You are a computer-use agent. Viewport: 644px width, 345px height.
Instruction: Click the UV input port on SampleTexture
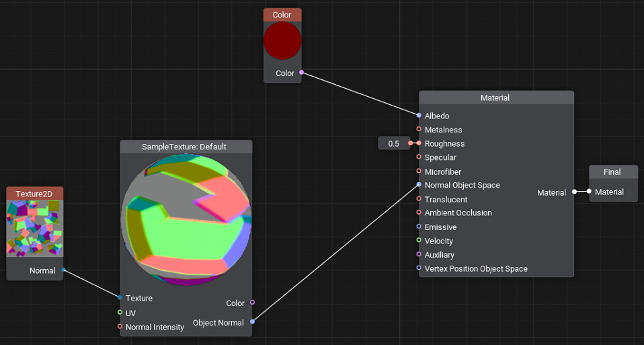pyautogui.click(x=120, y=313)
